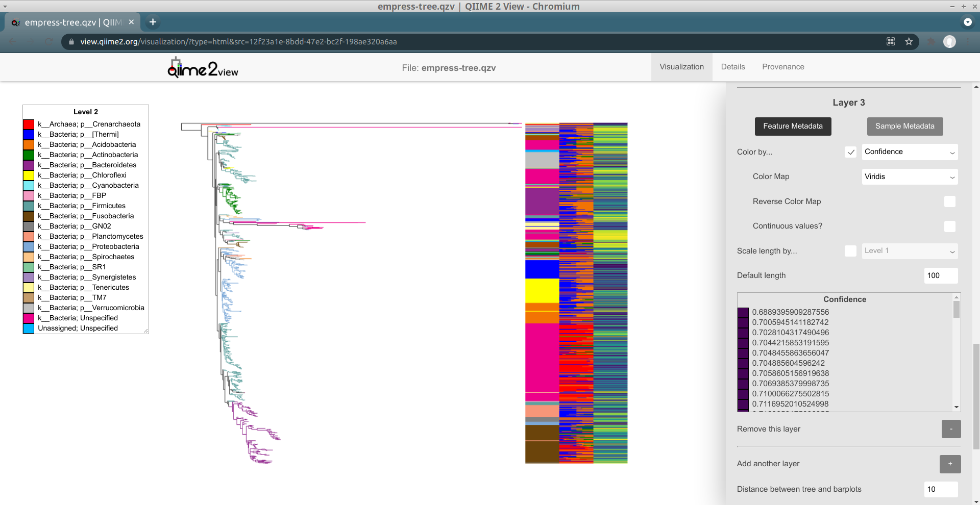This screenshot has width=980, height=505.
Task: Enable Continuous values option
Action: tap(949, 226)
